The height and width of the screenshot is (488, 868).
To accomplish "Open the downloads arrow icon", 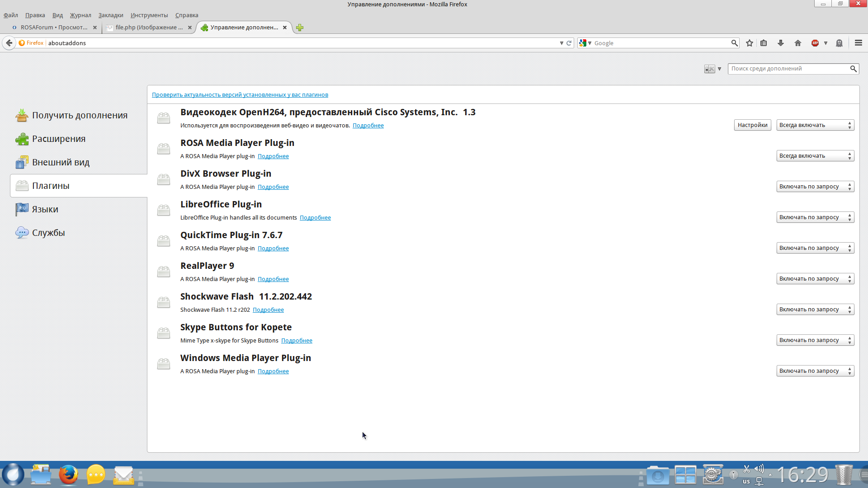I will [781, 43].
